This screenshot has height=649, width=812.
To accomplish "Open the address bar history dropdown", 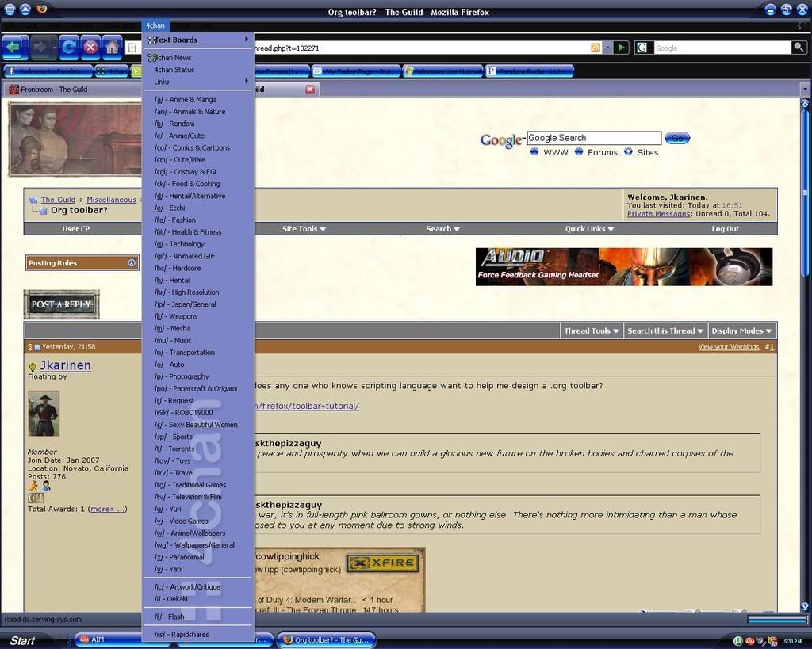I will tap(608, 48).
